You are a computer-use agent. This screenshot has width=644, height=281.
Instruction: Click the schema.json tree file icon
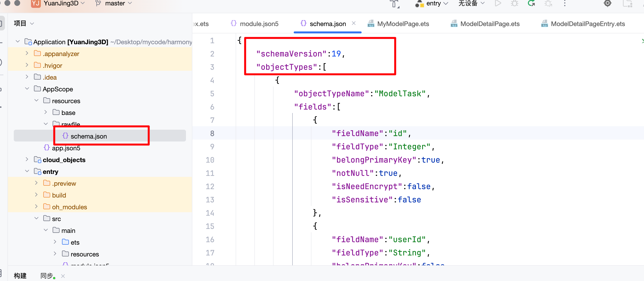tap(65, 136)
